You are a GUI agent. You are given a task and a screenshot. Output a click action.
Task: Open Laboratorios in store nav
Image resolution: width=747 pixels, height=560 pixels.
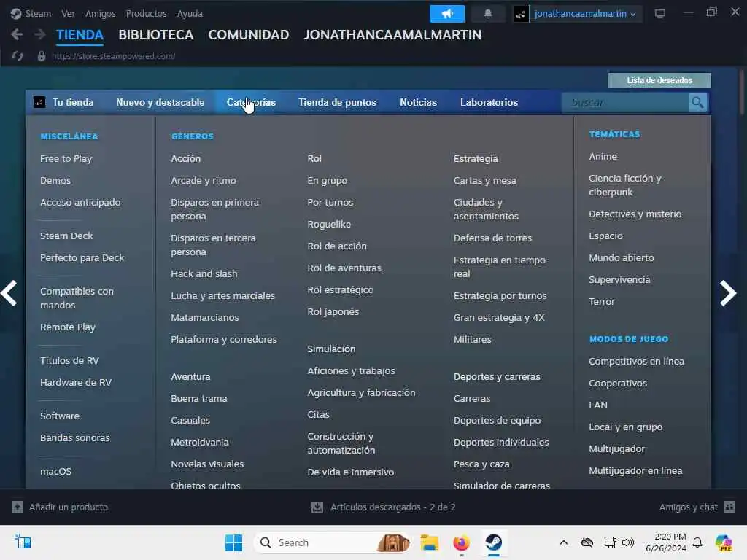[x=489, y=102]
